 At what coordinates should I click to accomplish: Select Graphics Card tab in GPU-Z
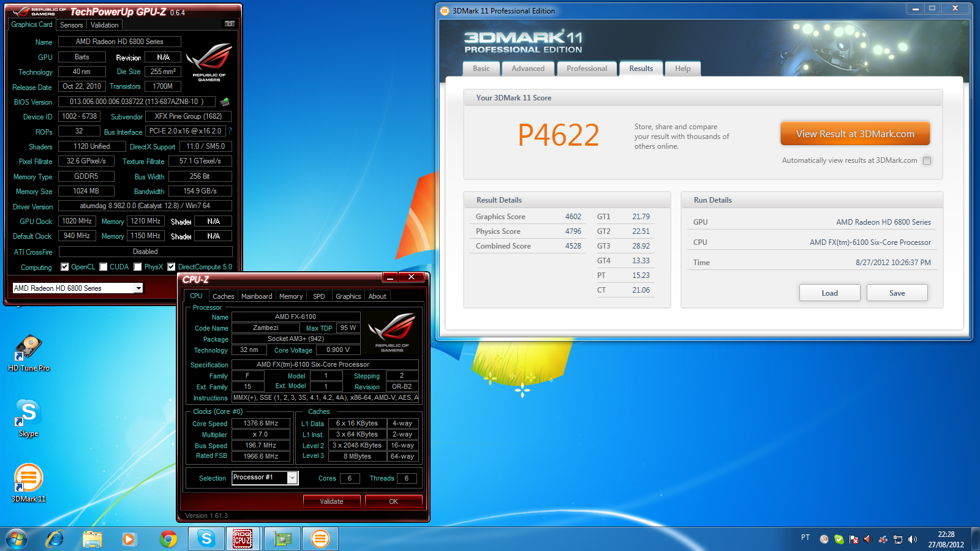[x=32, y=24]
